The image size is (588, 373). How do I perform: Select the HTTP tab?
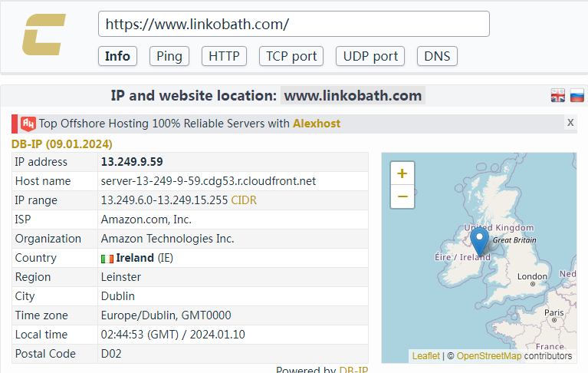point(224,56)
